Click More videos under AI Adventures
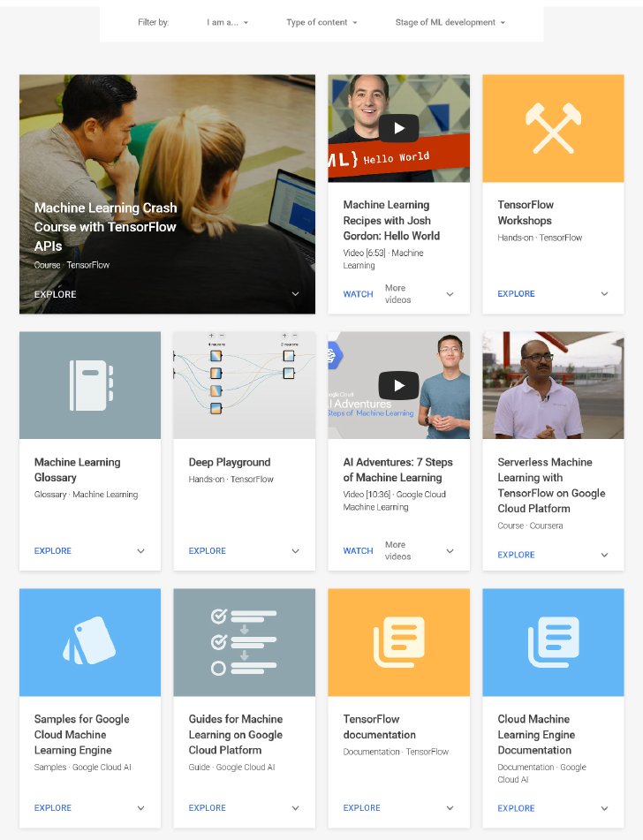Image resolution: width=643 pixels, height=840 pixels. coord(397,550)
